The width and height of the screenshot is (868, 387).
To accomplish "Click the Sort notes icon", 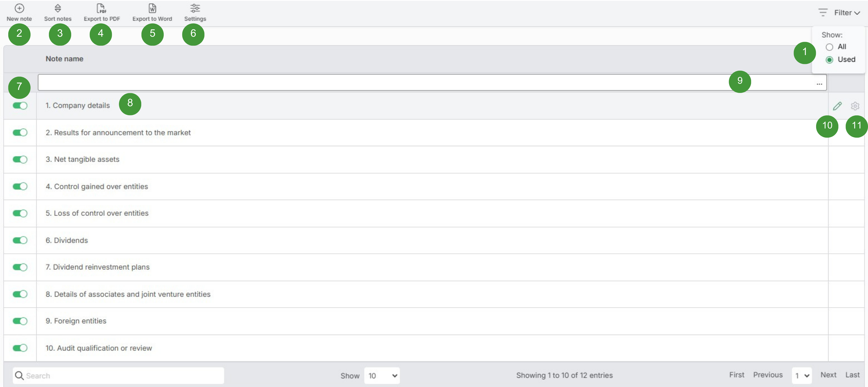I will click(x=58, y=8).
